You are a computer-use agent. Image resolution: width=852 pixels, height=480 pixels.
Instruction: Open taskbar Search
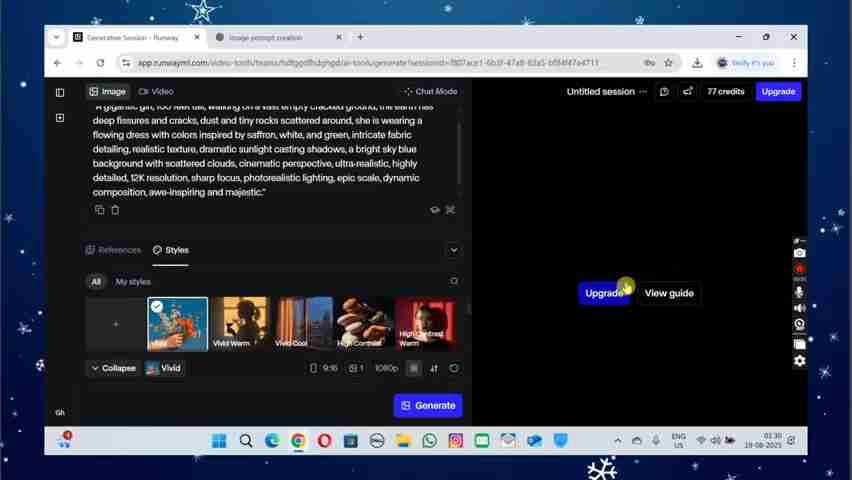(246, 440)
